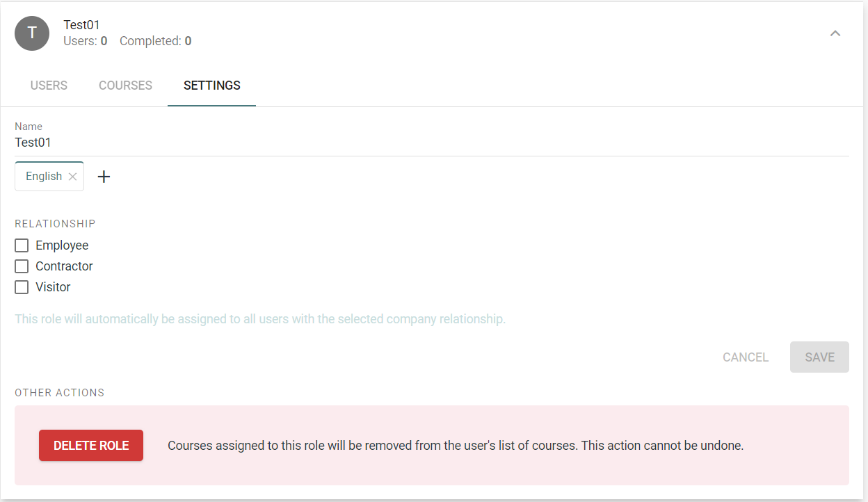Switch to the Users tab
The width and height of the screenshot is (868, 502).
49,86
